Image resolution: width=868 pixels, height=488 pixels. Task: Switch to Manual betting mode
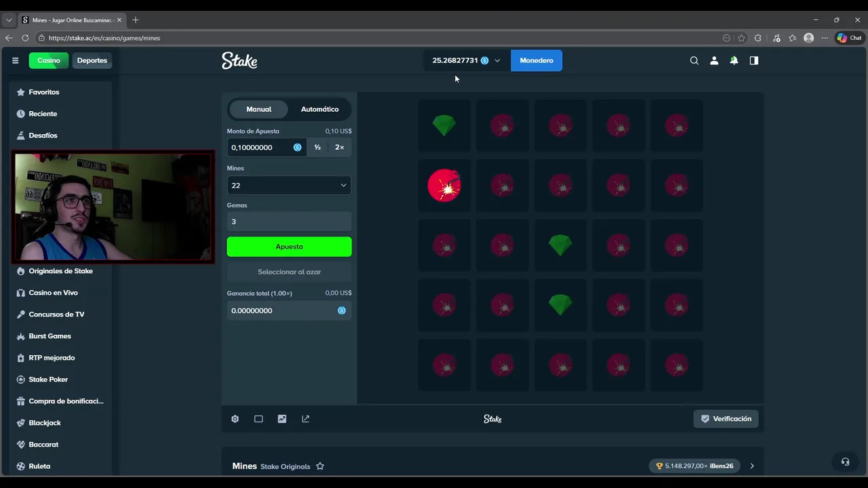[259, 109]
